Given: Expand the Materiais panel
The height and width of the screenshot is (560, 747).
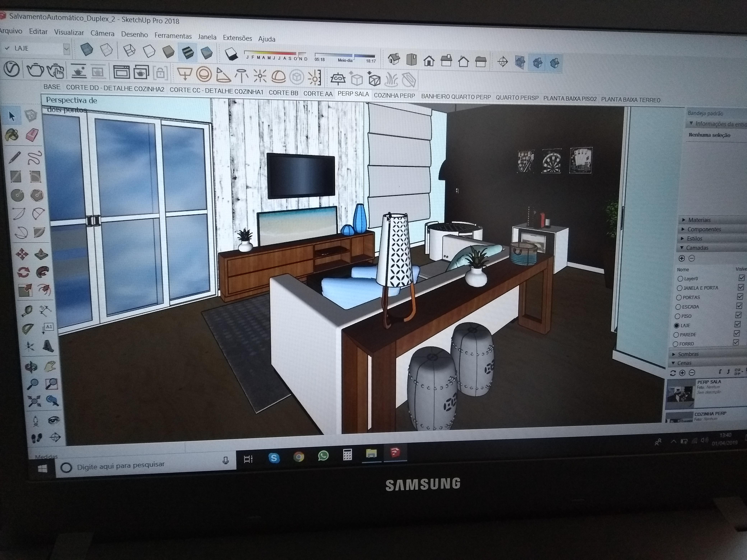Looking at the screenshot, I should tap(713, 220).
